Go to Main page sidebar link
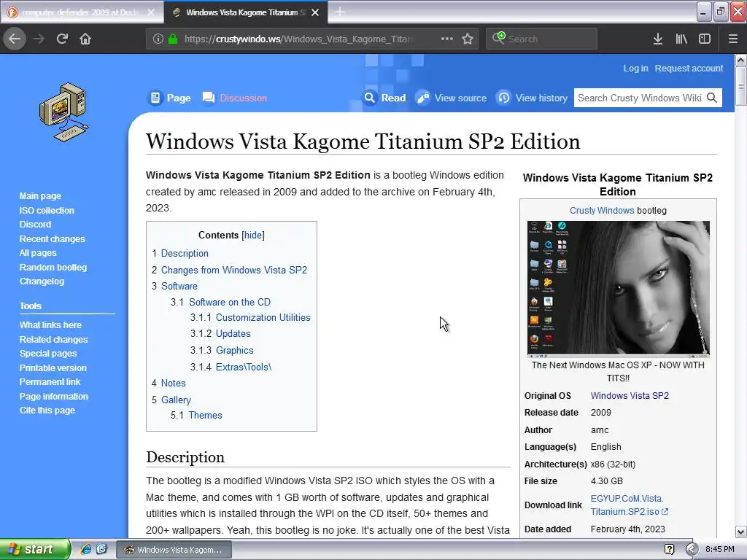This screenshot has width=747, height=560. click(x=40, y=196)
